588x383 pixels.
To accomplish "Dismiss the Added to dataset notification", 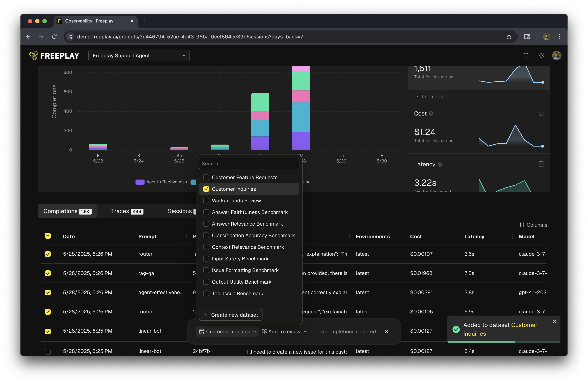I will 555,321.
